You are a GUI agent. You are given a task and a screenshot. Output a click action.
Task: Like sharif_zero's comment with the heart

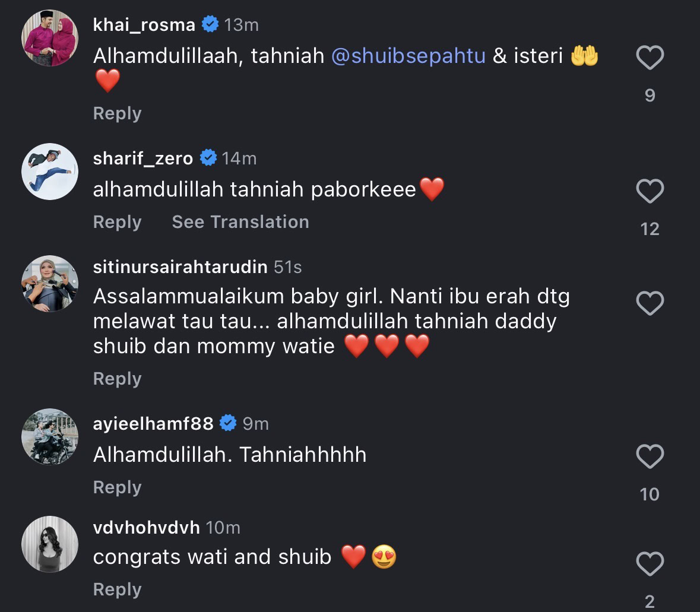(650, 192)
